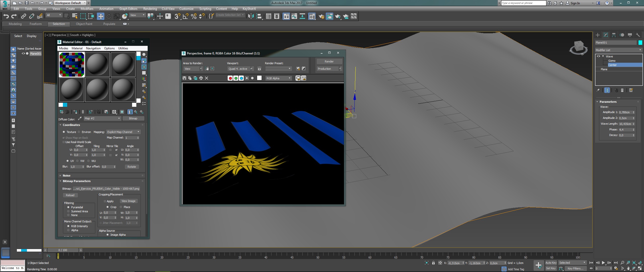Viewport: 644px width, 272px height.
Task: Click the Render button in the frame window
Action: [329, 61]
